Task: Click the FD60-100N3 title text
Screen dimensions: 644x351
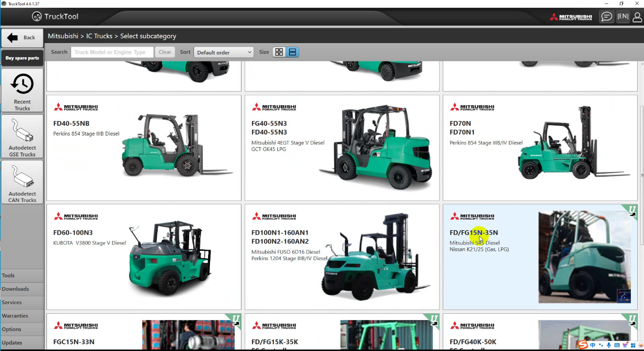Action: coord(73,232)
